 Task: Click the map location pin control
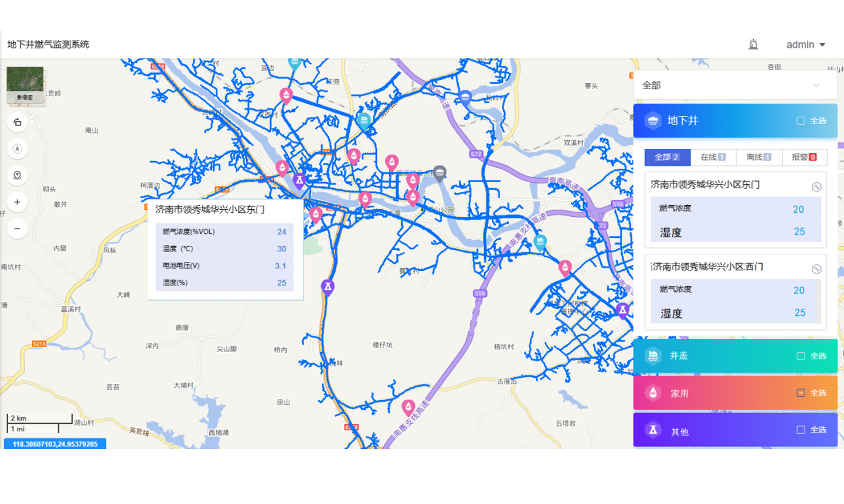click(17, 175)
